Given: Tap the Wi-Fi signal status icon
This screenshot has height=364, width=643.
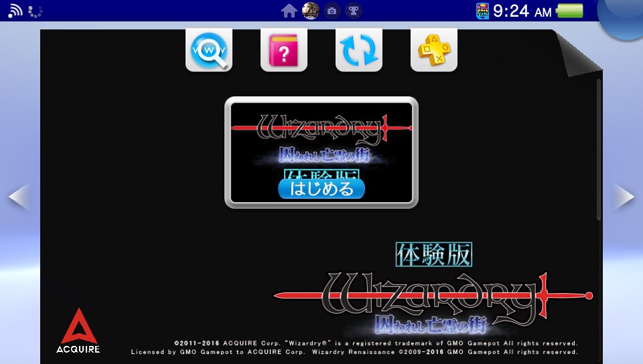Looking at the screenshot, I should click(15, 11).
